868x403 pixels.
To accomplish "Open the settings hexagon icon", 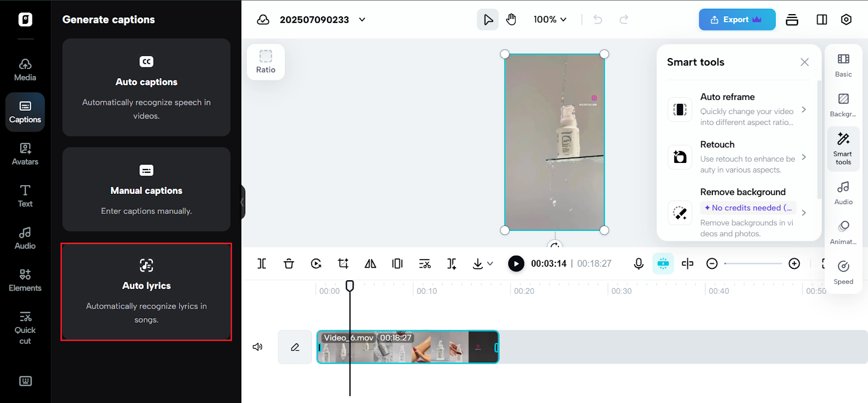I will click(x=846, y=20).
